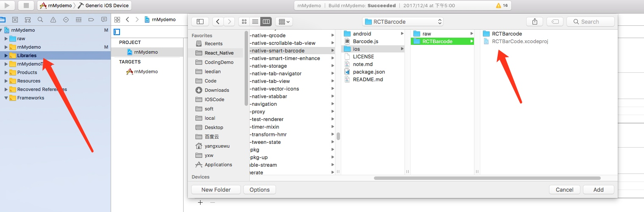The height and width of the screenshot is (212, 644).
Task: Click the New Folder button
Action: [x=216, y=190]
